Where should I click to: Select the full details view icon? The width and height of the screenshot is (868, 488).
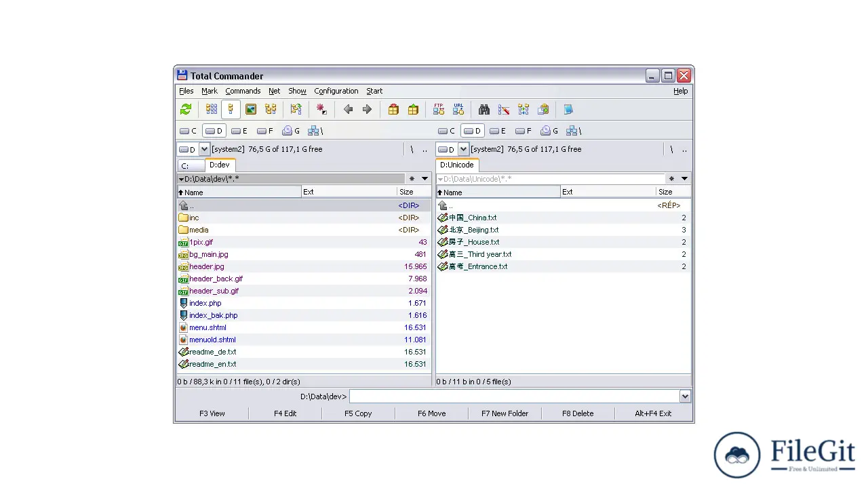click(x=231, y=109)
